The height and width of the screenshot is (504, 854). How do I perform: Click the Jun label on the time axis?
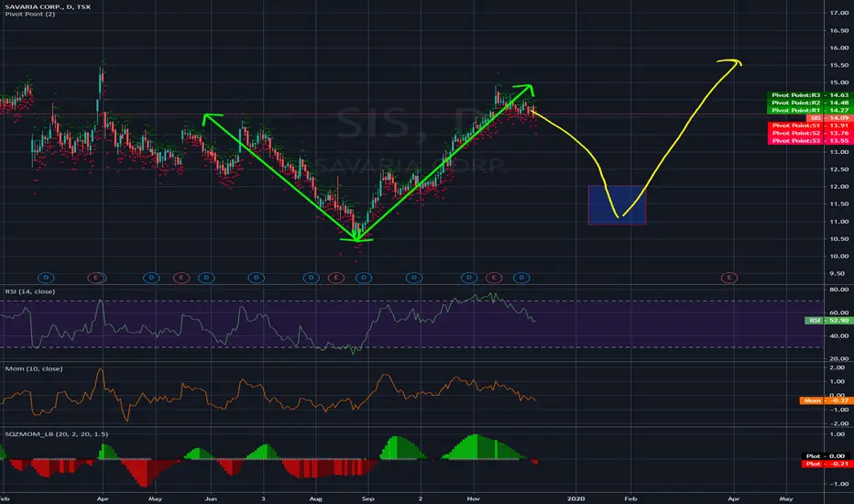coord(211,499)
